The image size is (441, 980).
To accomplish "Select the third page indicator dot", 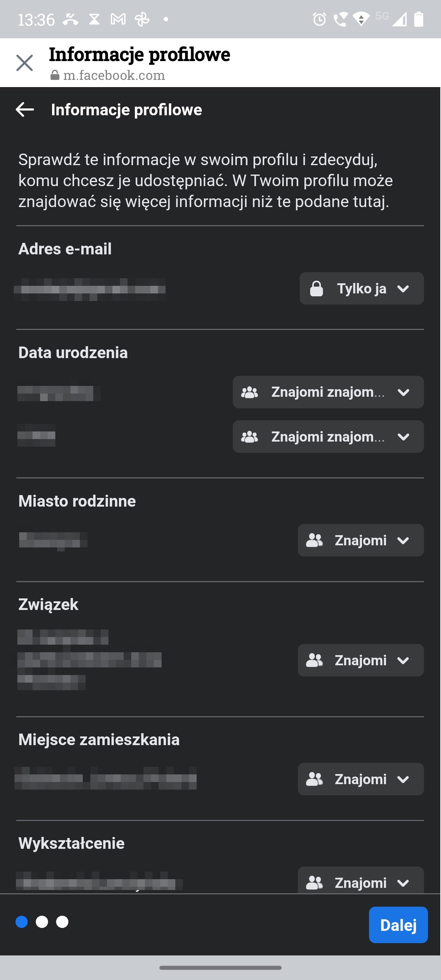I will (62, 922).
